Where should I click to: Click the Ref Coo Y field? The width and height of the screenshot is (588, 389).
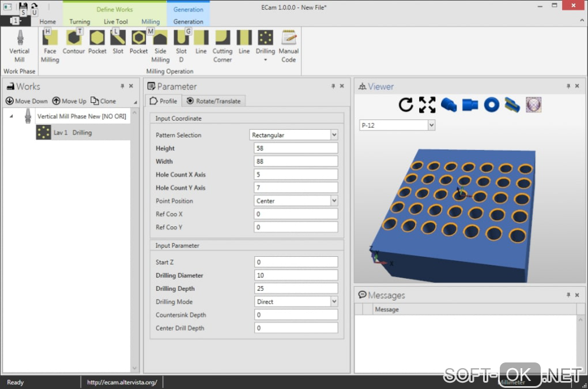pos(296,227)
